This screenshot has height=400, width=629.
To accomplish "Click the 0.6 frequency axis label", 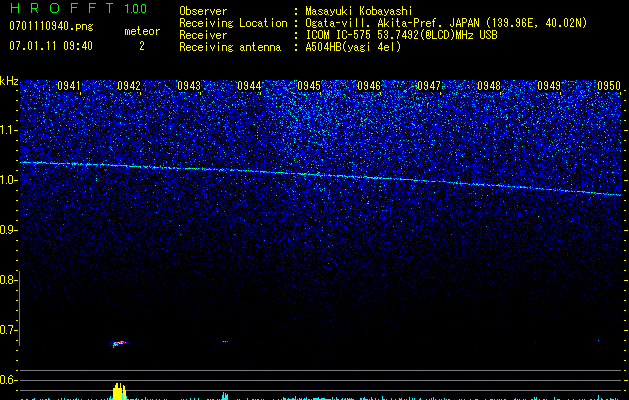I will 8,380.
